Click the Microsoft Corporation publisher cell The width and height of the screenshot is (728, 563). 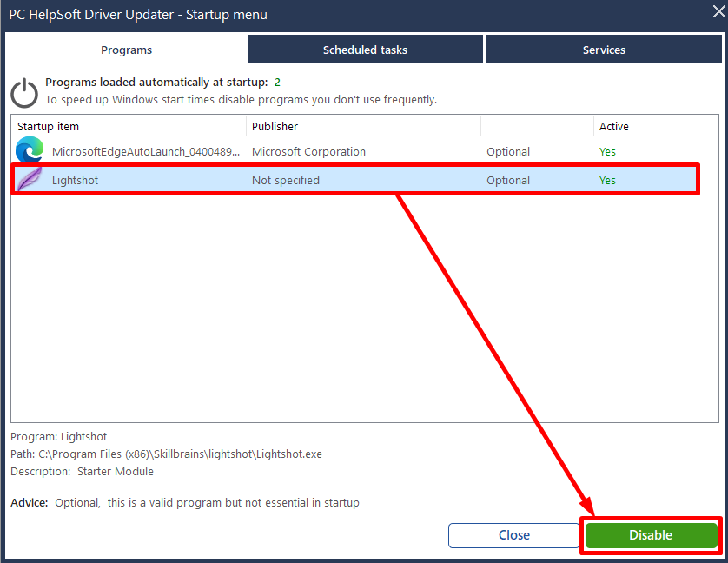click(308, 152)
